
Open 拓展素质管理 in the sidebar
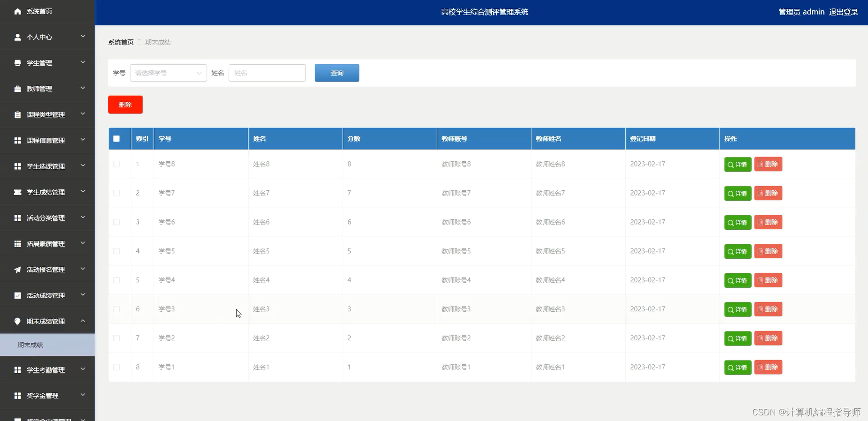pos(47,244)
